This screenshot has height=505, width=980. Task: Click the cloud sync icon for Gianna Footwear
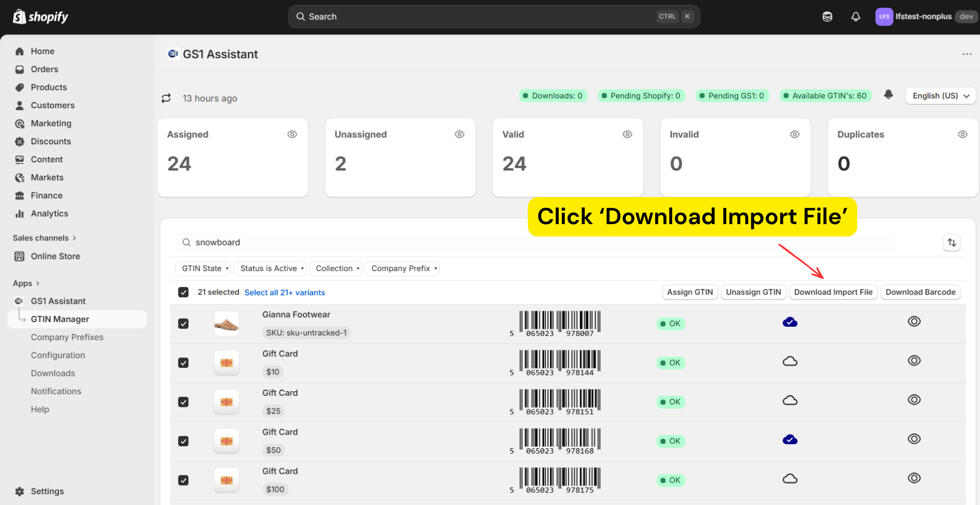tap(790, 322)
